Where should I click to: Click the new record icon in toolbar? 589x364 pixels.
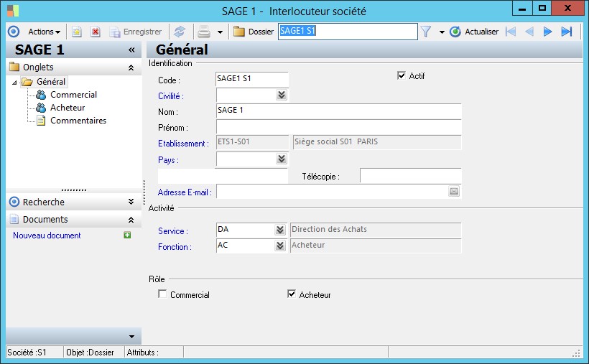point(77,32)
